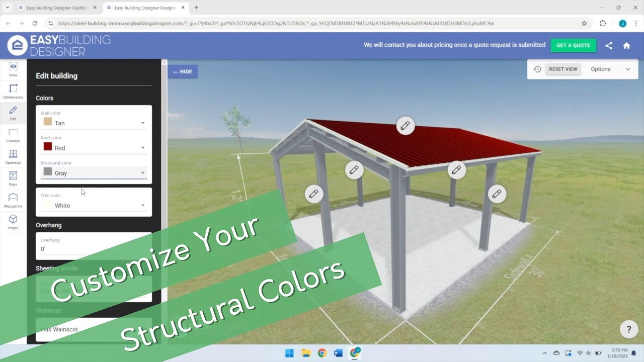
Task: Open a new browser tab
Action: coord(196,8)
